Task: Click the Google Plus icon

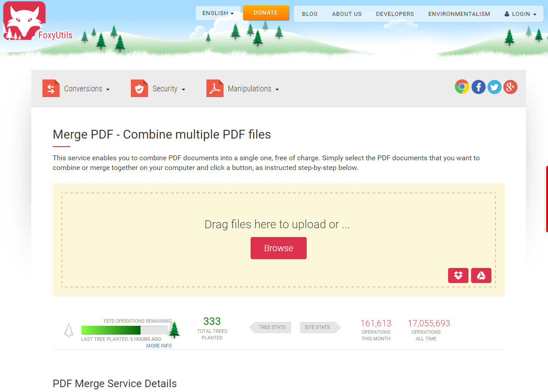Action: tap(510, 87)
